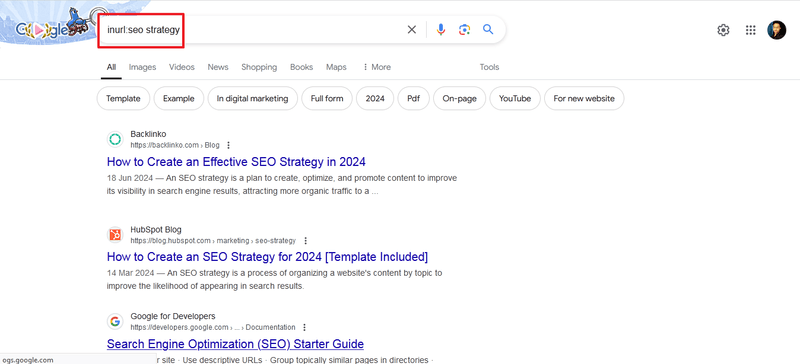
Task: Click the backlinko.com Blog URL breadcrumb
Action: pyautogui.click(x=175, y=145)
